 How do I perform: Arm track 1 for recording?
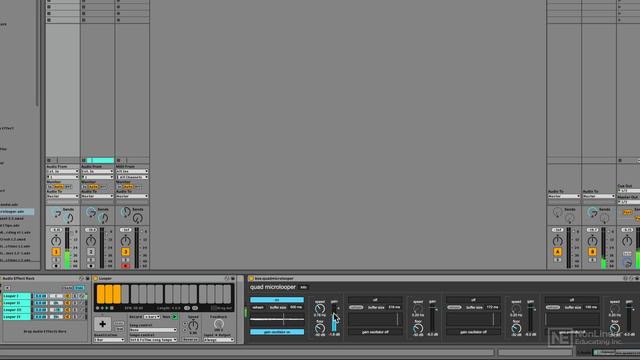point(56,266)
